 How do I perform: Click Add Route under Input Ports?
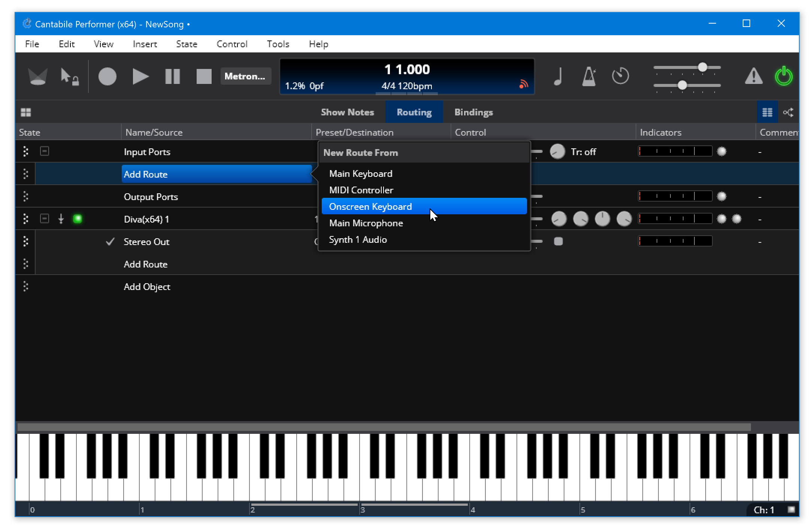click(216, 174)
